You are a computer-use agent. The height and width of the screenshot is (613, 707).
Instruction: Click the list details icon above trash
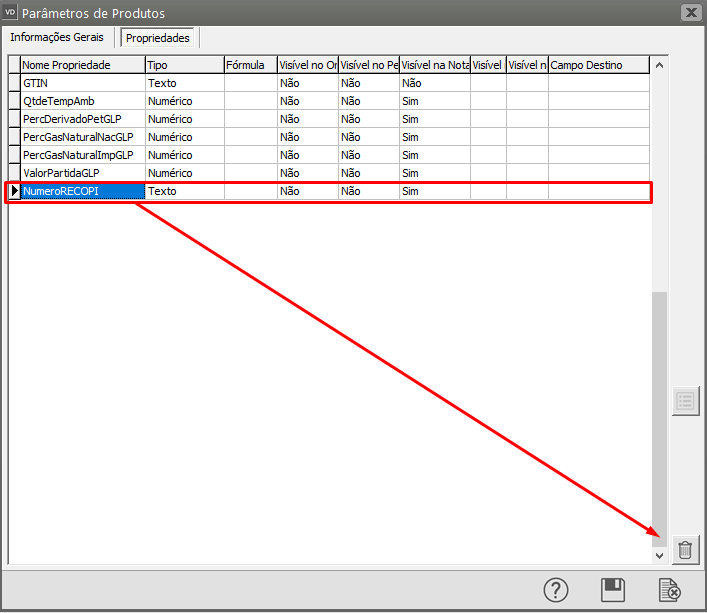[x=685, y=401]
